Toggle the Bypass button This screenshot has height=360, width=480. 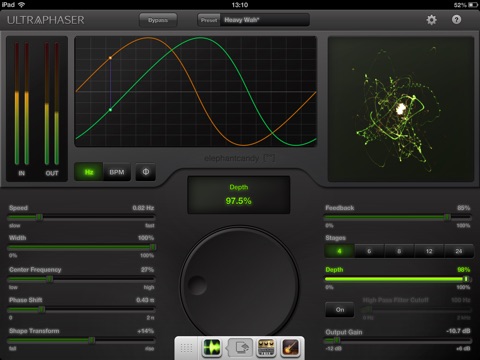tap(158, 20)
